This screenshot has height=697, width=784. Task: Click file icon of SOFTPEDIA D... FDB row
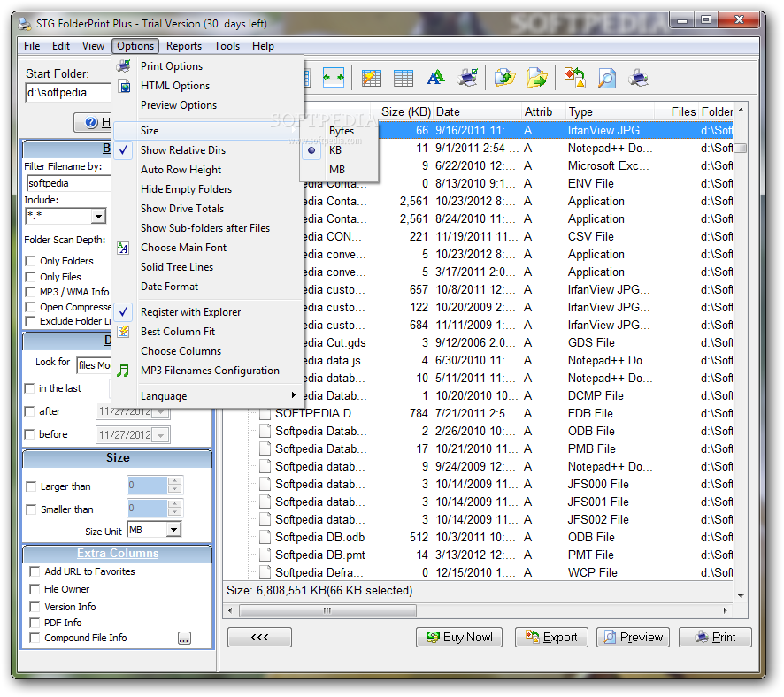click(265, 413)
